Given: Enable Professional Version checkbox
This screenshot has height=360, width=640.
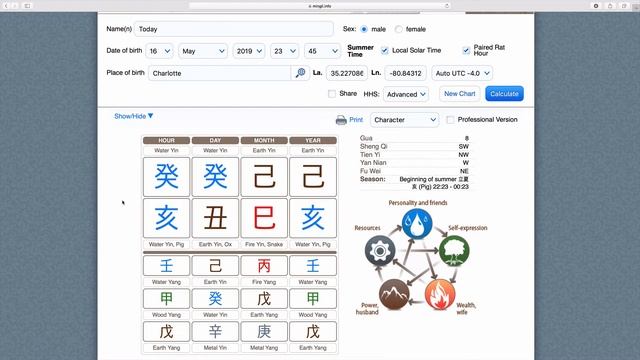Looking at the screenshot, I should (x=450, y=120).
